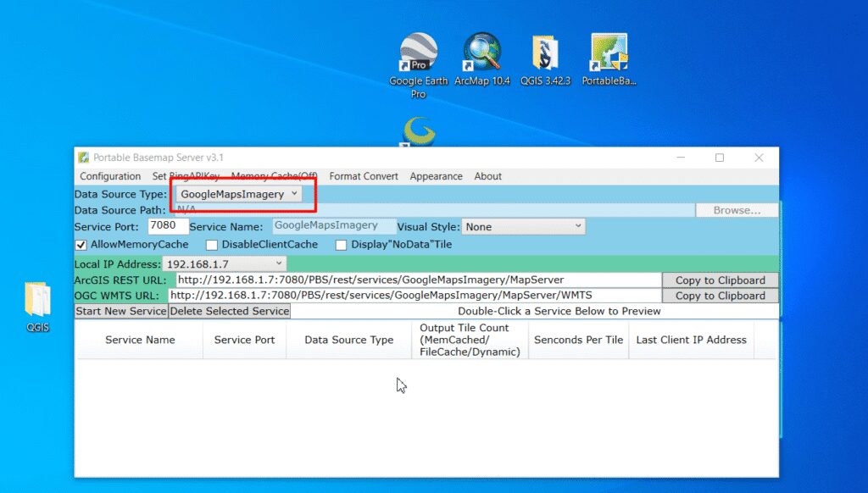Viewport: 868px width, 493px height.
Task: Click the ArcGIS REST URL text field
Action: [419, 280]
